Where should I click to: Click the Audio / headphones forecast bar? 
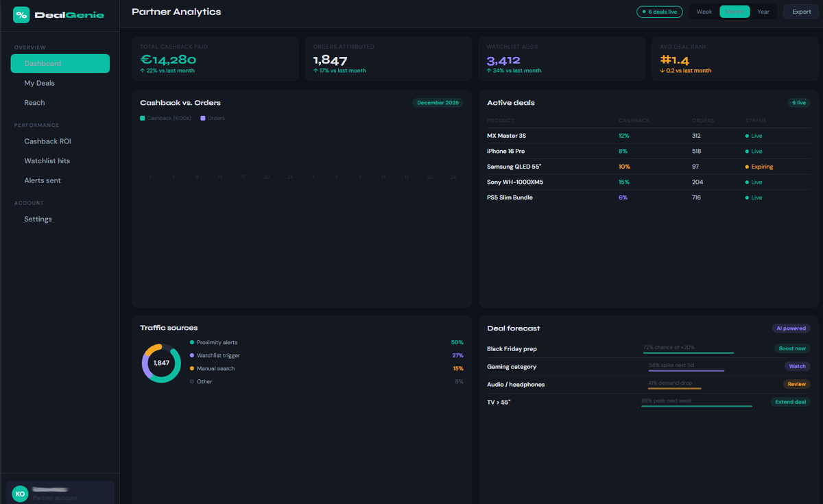coord(674,389)
